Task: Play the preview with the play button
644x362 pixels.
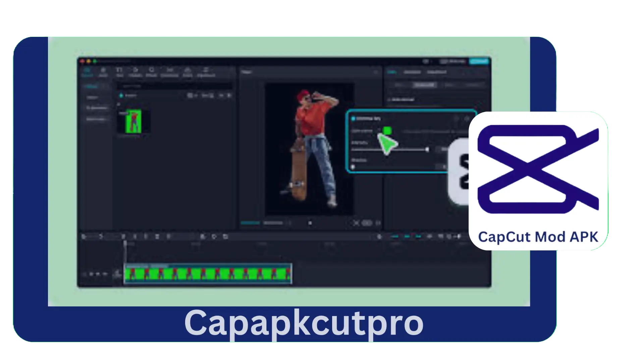Action: point(310,223)
